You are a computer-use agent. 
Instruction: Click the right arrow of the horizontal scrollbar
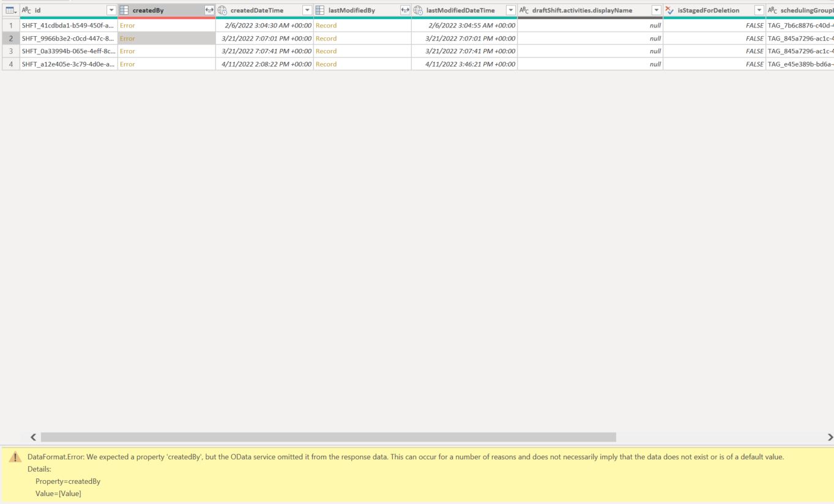[x=830, y=437]
